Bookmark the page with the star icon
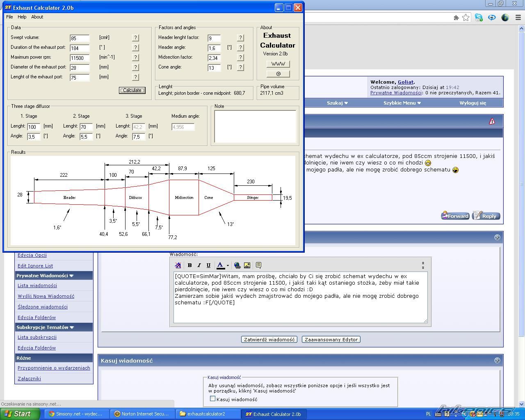 click(466, 17)
